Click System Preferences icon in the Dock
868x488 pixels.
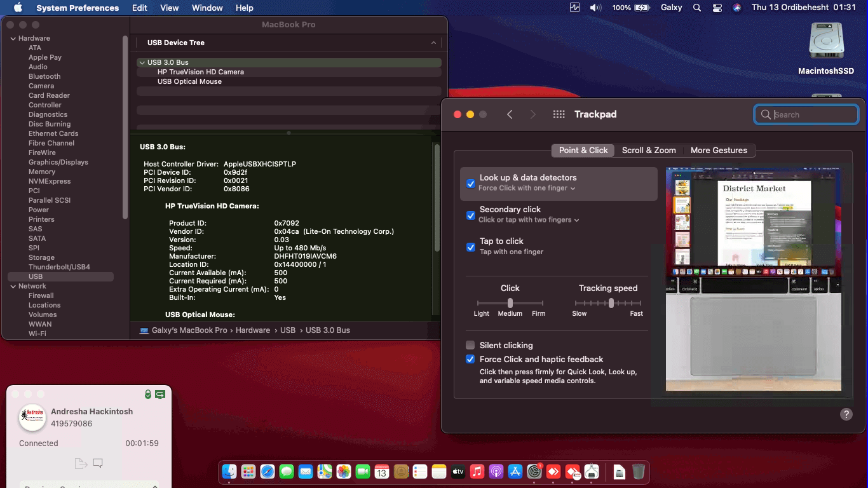point(534,471)
